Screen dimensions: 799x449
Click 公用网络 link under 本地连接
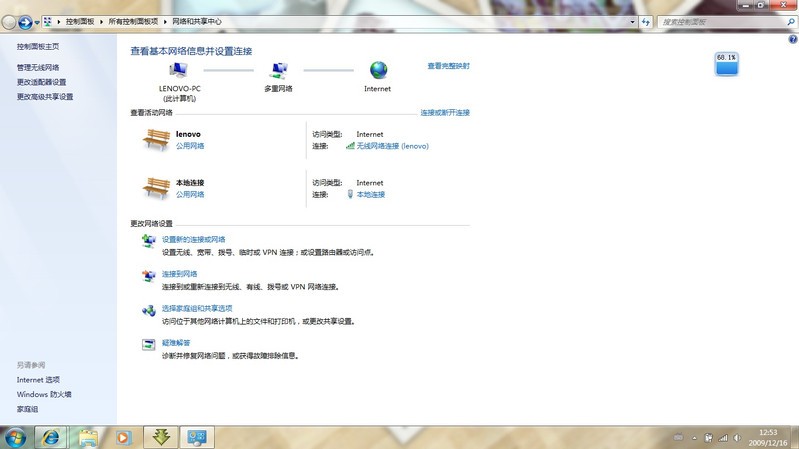190,194
